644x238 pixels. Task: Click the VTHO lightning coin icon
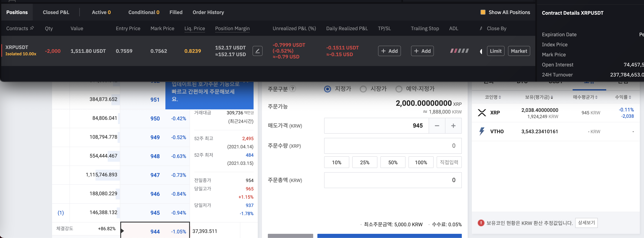482,131
